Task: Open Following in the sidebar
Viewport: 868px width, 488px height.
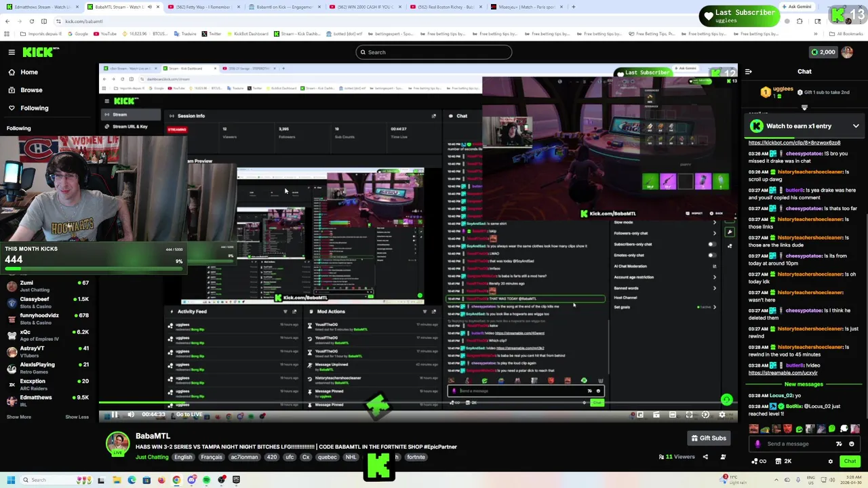Action: click(x=34, y=108)
